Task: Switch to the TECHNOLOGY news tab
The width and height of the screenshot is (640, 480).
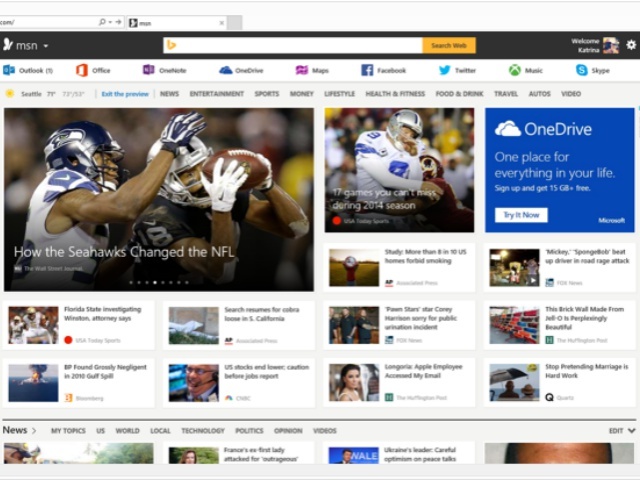Action: 203,431
